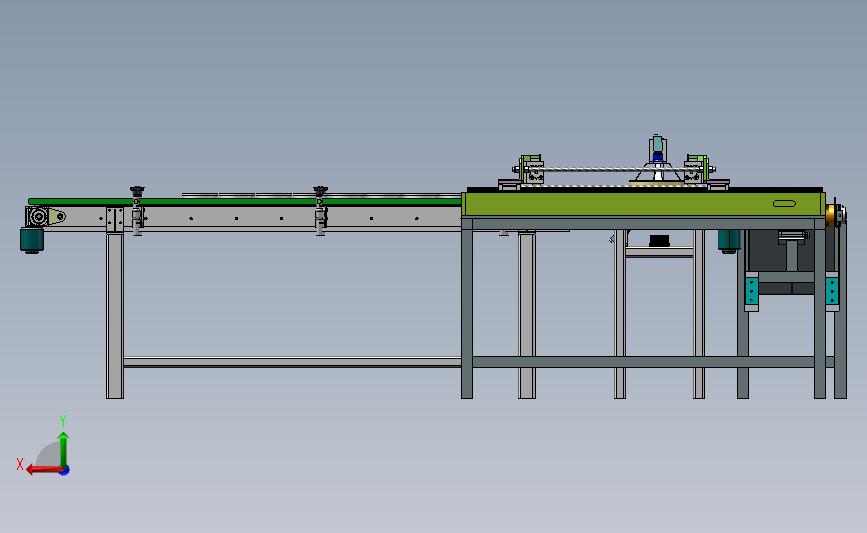
Task: Pick the left pink pad on the table top
Action: [x=509, y=182]
